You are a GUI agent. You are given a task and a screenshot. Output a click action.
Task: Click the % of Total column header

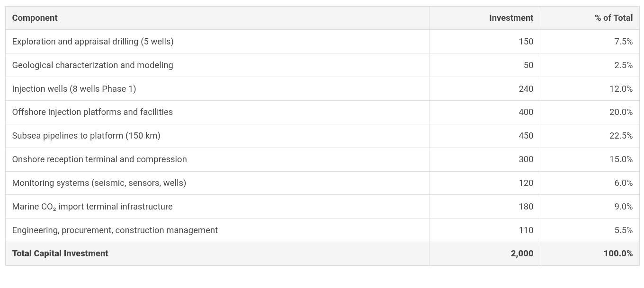[613, 18]
